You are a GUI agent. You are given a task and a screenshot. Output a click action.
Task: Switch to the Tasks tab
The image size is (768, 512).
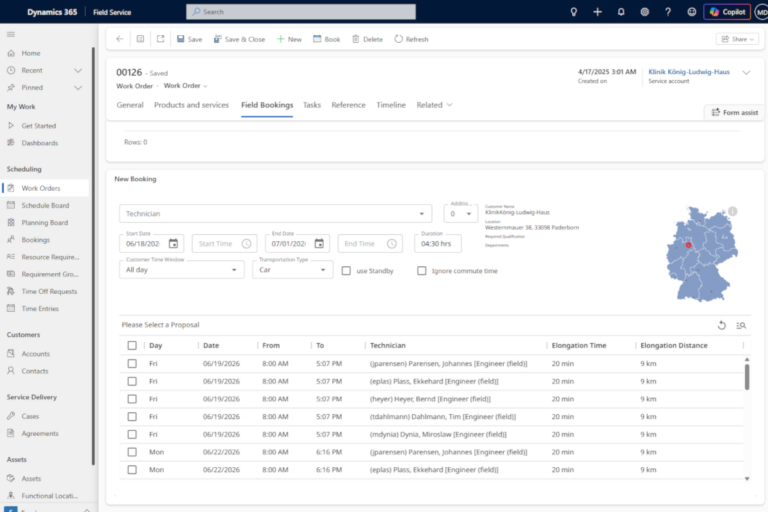tap(312, 105)
